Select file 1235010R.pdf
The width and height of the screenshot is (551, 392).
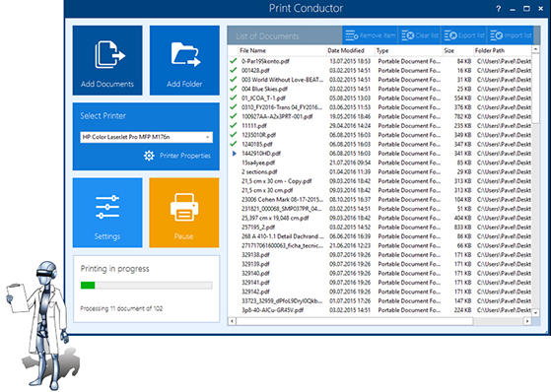[258, 135]
